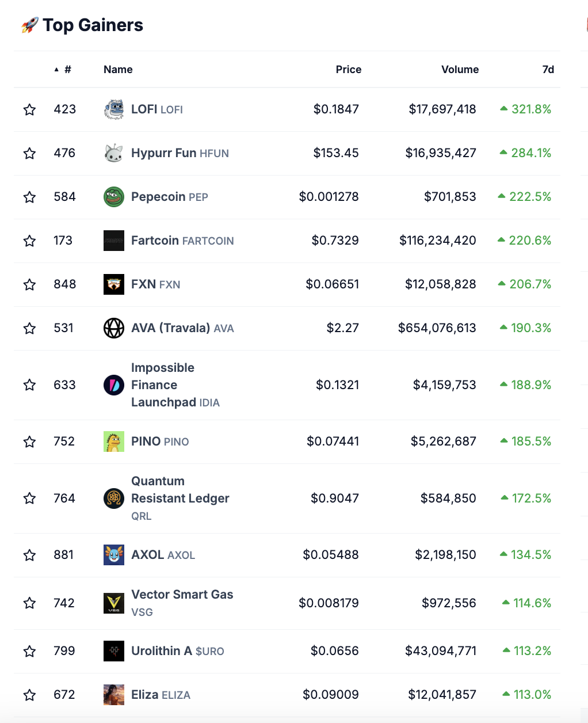Open the Impossible Finance Launchpad coin page
The height and width of the screenshot is (723, 588).
175,385
